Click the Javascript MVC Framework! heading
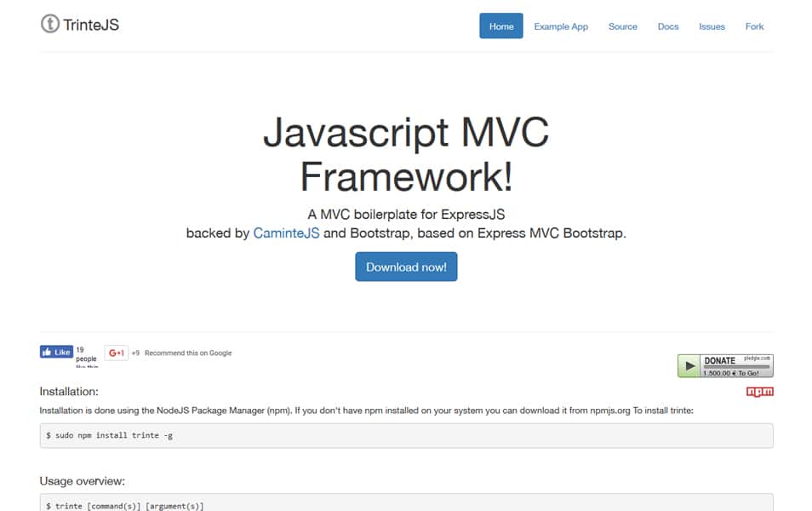This screenshot has height=511, width=812. [406, 154]
